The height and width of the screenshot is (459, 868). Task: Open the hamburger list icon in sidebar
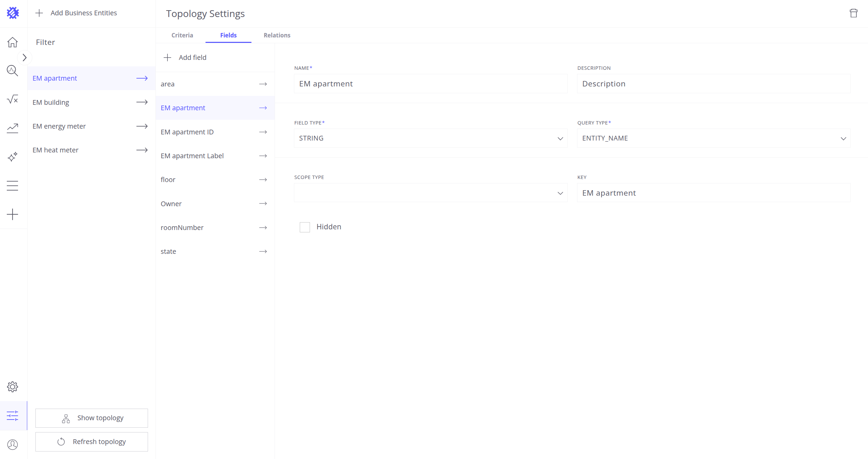click(13, 185)
